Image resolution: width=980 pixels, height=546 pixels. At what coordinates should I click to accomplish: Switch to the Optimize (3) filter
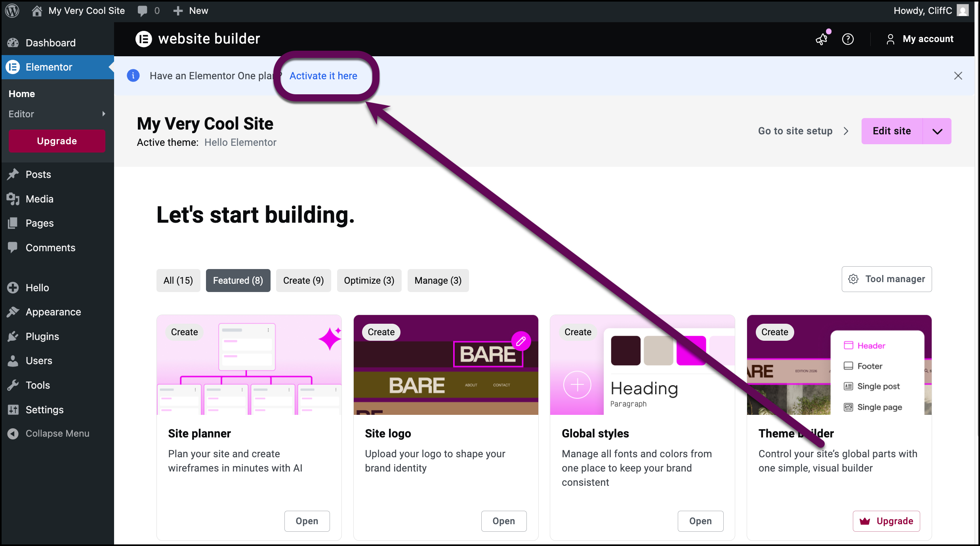[369, 281]
